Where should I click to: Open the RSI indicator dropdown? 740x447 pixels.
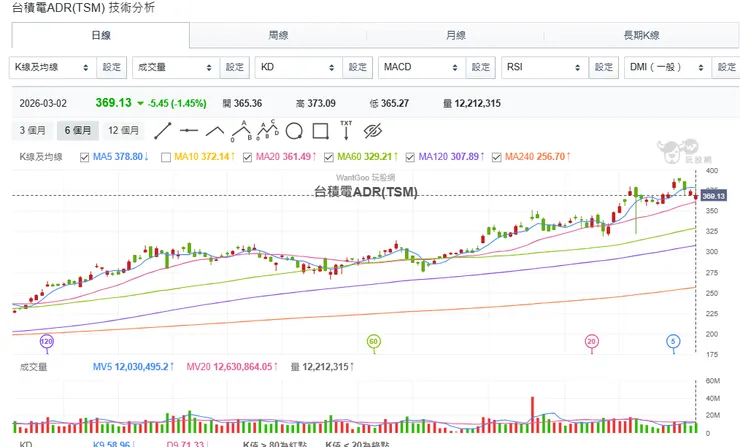coord(545,67)
